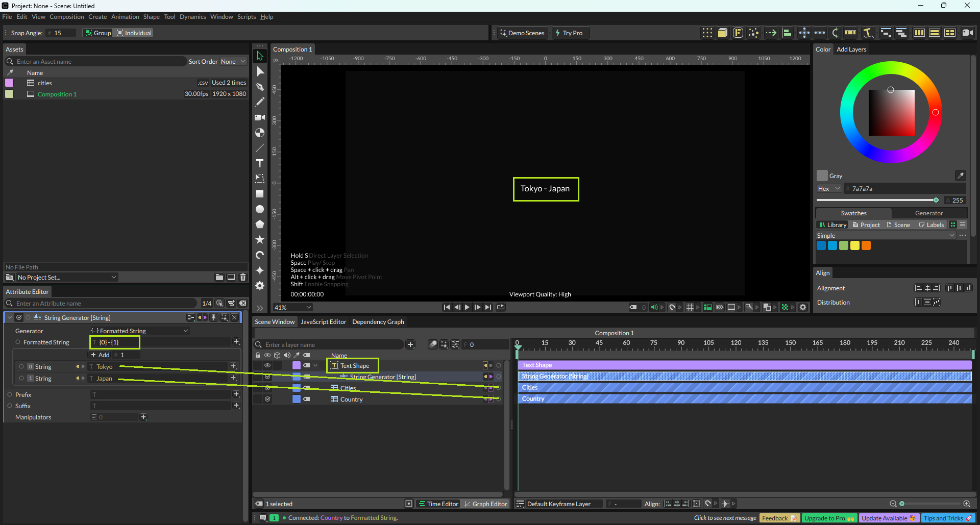Open the viewport zoom 41% dropdown

coord(292,307)
